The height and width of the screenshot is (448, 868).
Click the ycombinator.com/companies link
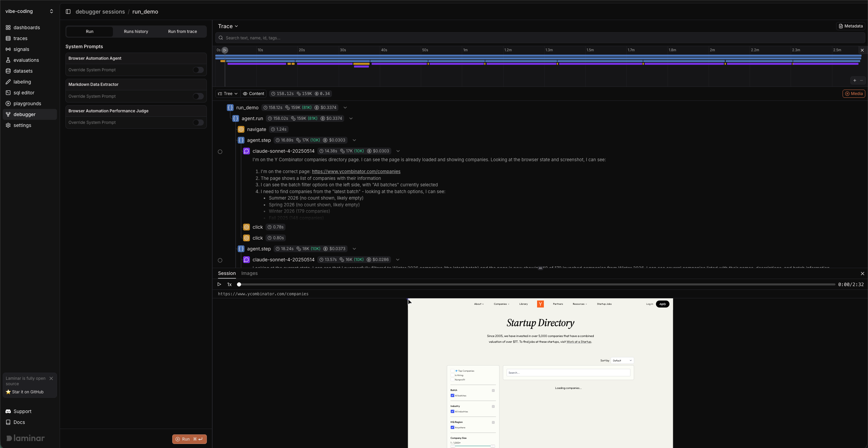(x=356, y=171)
